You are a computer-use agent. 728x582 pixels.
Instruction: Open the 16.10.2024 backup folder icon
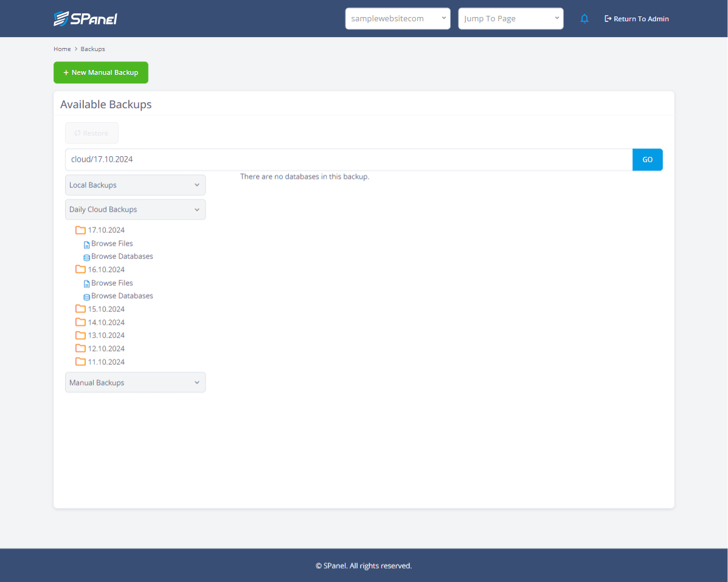click(x=80, y=269)
